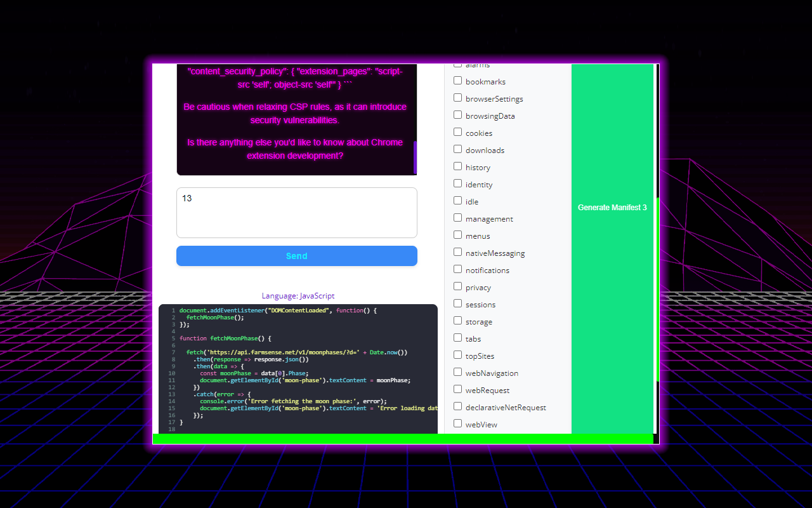Enable the nativeMessaging checkbox

pyautogui.click(x=457, y=252)
